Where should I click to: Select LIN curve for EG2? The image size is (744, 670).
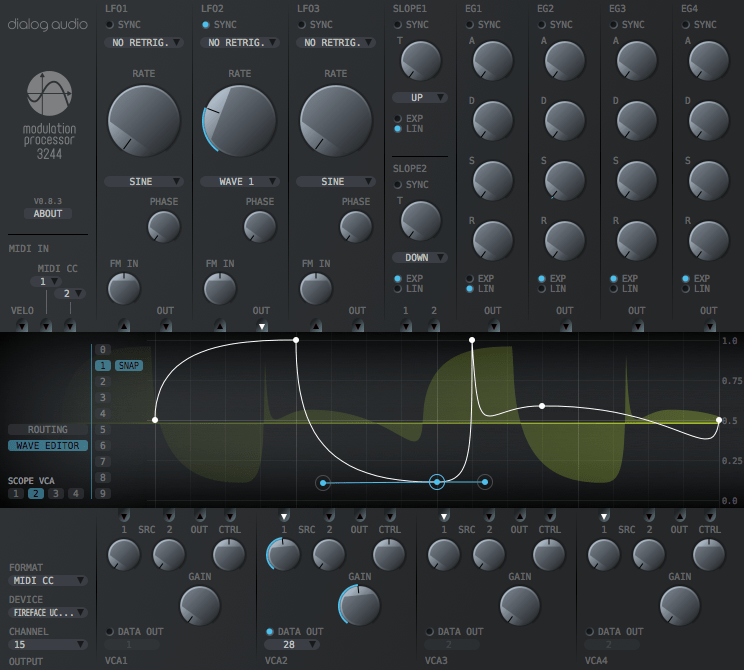[x=541, y=288]
